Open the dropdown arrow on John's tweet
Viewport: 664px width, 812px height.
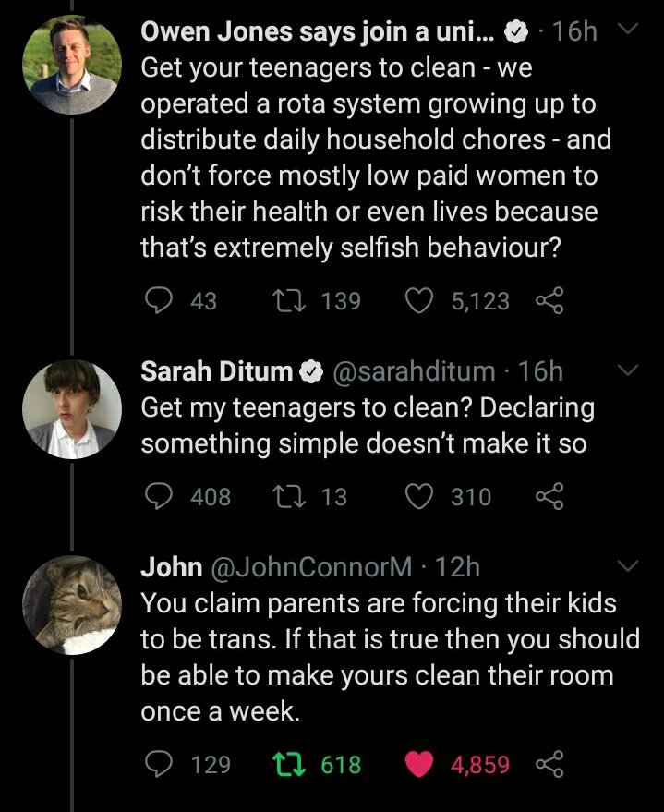click(628, 564)
